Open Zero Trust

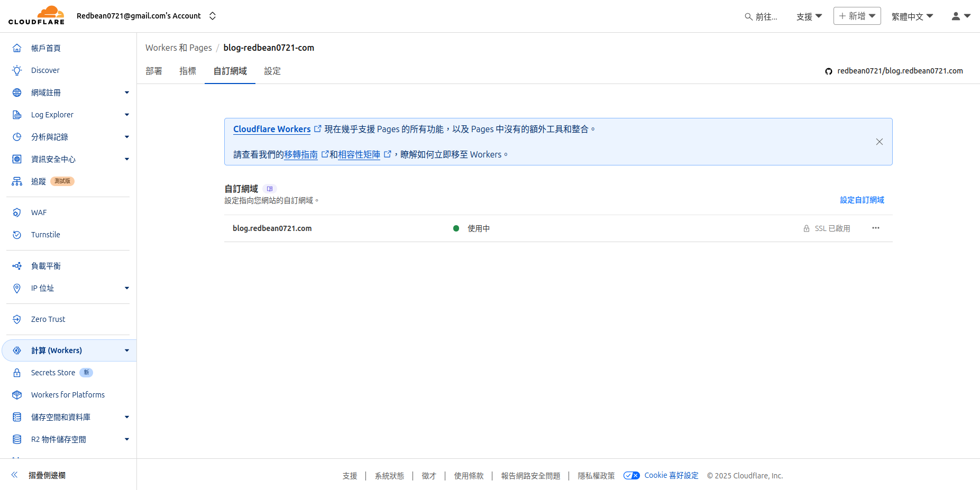pos(48,319)
